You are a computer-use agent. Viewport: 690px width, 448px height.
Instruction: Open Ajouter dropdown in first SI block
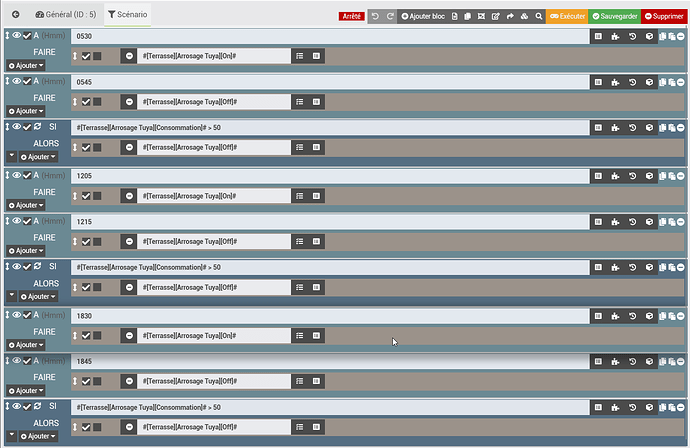(38, 157)
